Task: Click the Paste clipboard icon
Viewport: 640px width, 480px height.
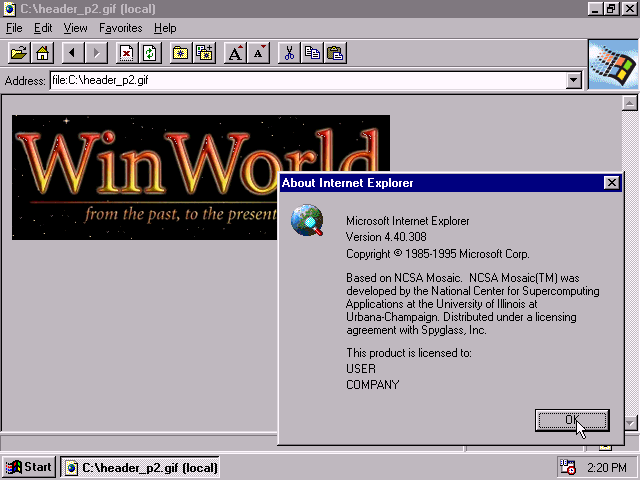Action: [335, 53]
